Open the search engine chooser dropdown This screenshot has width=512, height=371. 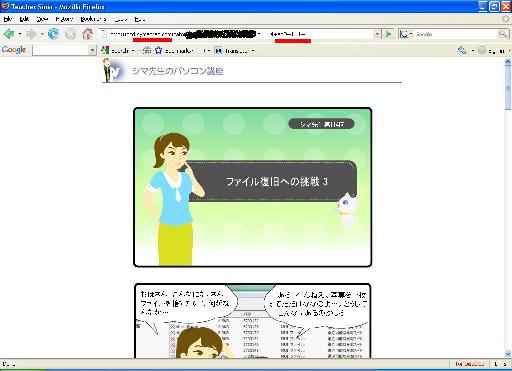point(411,34)
